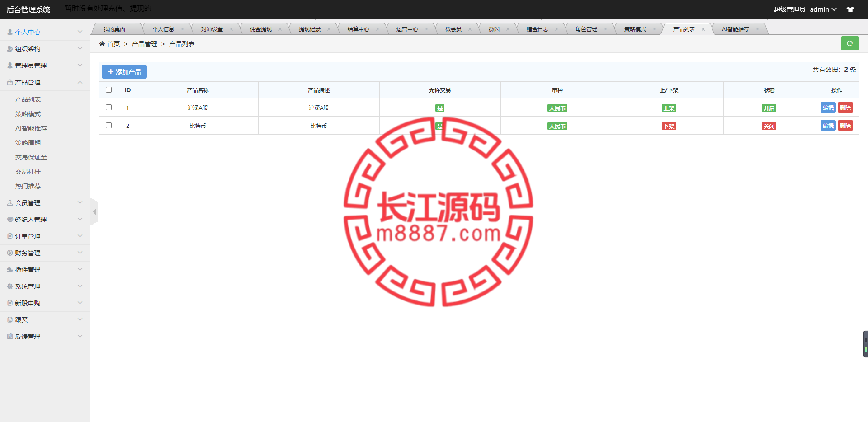Image resolution: width=868 pixels, height=422 pixels.
Task: Collapse 产品管理 menu chevron
Action: pos(80,82)
